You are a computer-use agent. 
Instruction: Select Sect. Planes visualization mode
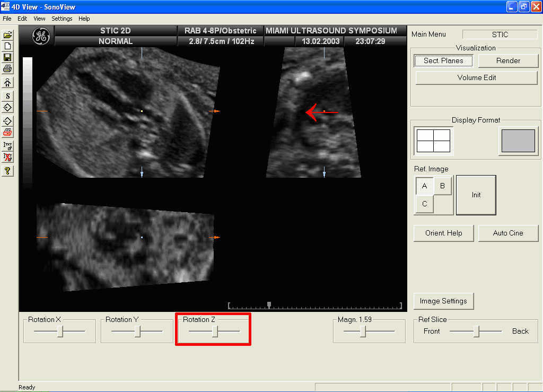[443, 60]
